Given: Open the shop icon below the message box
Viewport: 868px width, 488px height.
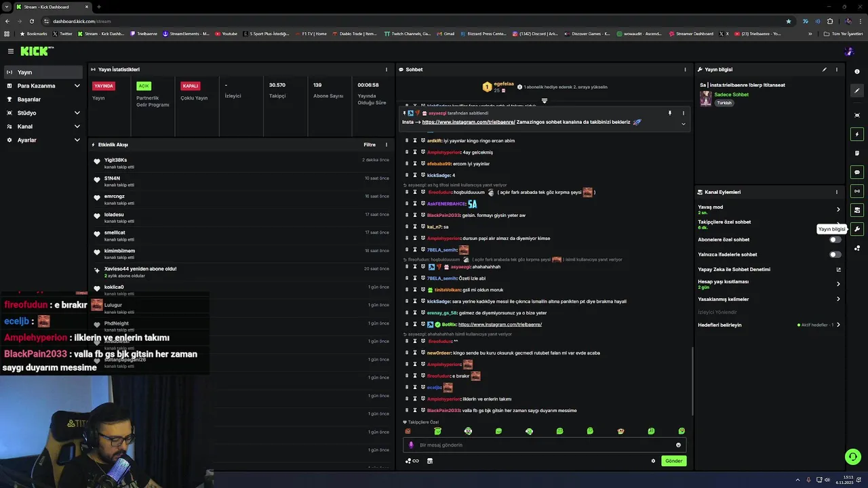Looking at the screenshot, I should point(429,461).
